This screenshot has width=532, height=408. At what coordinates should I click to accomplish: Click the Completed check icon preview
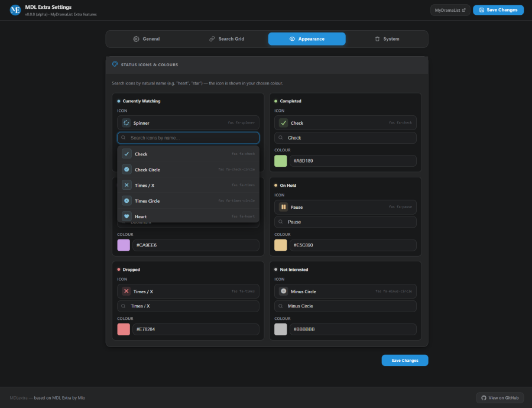point(284,123)
